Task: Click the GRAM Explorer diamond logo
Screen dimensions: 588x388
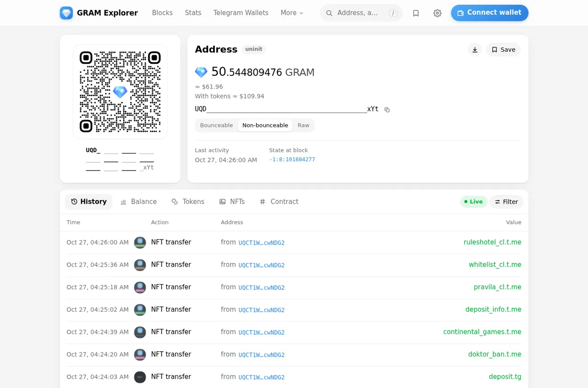Action: [66, 13]
